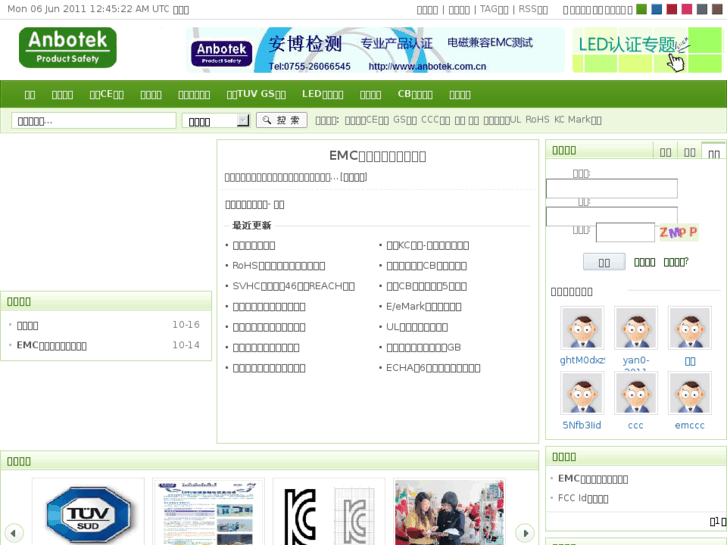Open the two women photo thumbnail

click(x=449, y=513)
